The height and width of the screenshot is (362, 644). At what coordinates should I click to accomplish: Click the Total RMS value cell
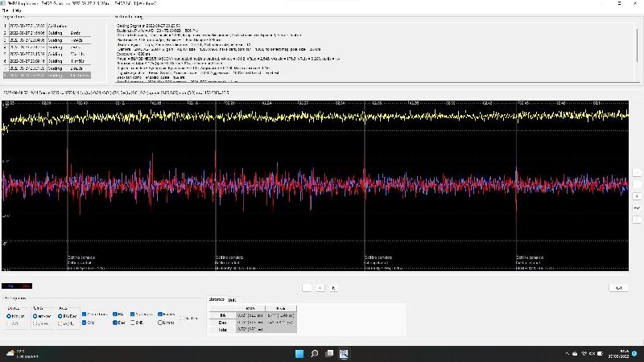point(250,330)
